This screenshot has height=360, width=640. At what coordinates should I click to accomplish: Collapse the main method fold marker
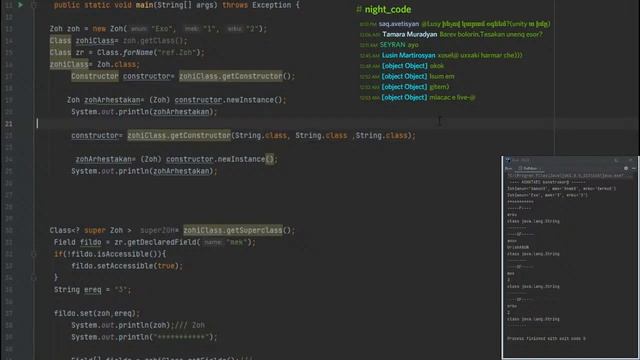[x=34, y=5]
